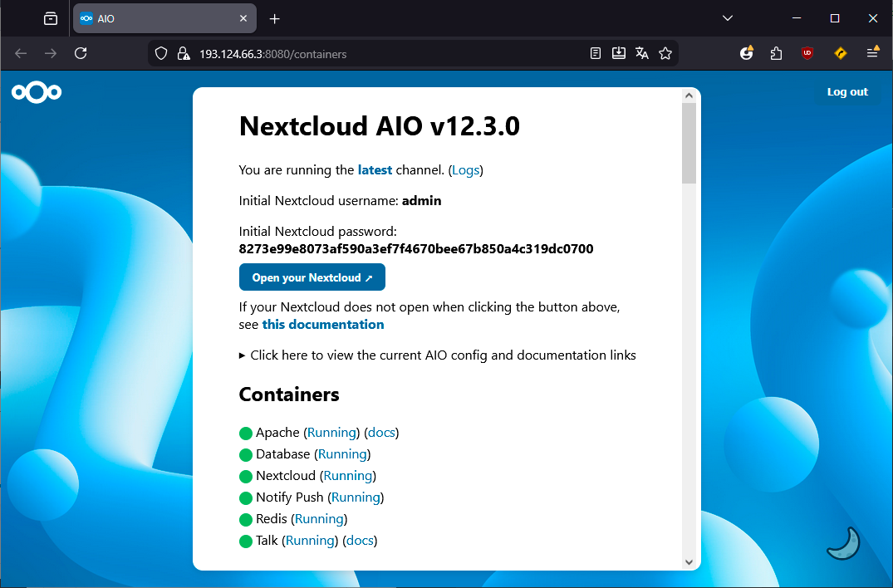This screenshot has height=588, width=893.
Task: Bookmark the page with the star icon
Action: click(x=665, y=52)
